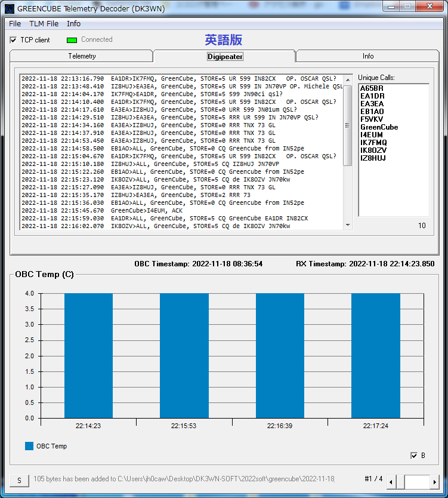
Task: Click the GREENCUBE application title icon
Action: [10, 8]
